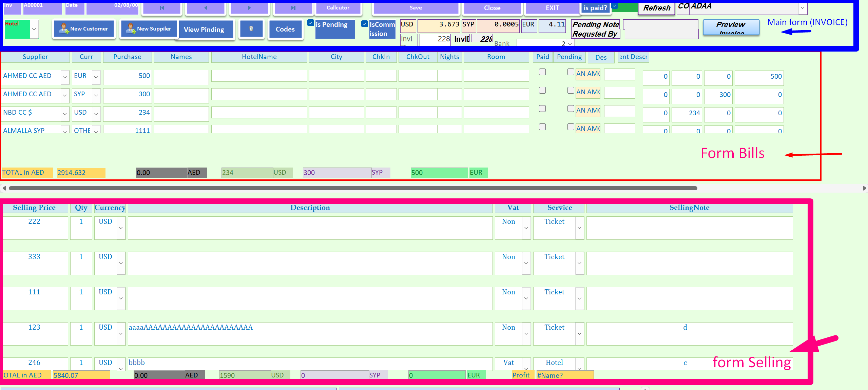868x390 pixels.
Task: Open the Bank dropdown
Action: [x=570, y=43]
